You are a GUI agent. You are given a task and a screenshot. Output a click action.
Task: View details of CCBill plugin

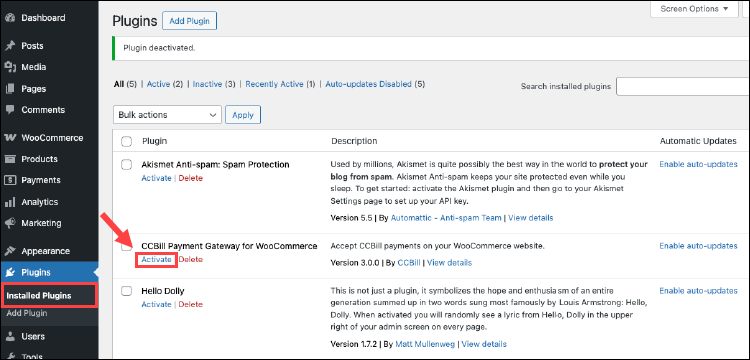449,263
